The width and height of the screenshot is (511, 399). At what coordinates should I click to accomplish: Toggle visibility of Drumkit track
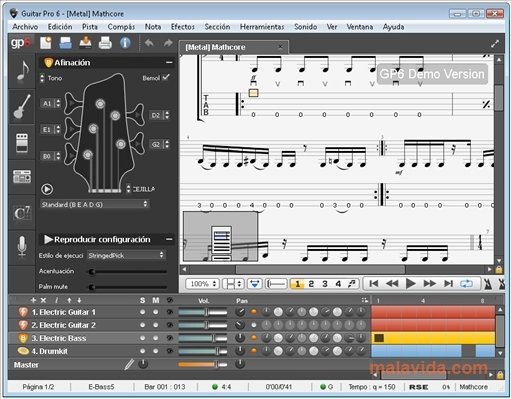[x=170, y=351]
